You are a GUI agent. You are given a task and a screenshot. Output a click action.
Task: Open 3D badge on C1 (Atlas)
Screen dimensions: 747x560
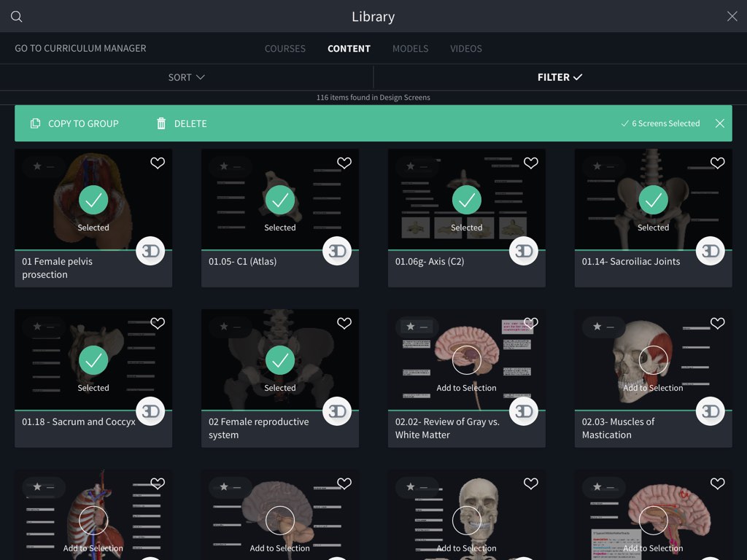pyautogui.click(x=337, y=251)
